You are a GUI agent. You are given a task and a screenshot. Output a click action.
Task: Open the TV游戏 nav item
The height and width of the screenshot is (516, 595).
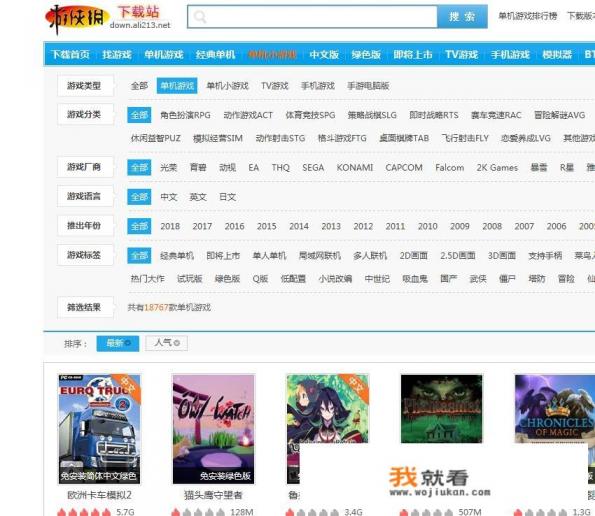[461, 55]
